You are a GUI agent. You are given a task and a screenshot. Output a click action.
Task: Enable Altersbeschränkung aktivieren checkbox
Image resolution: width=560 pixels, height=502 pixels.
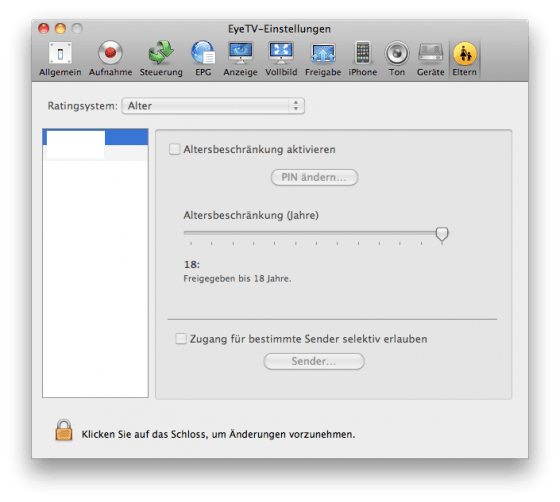click(174, 149)
